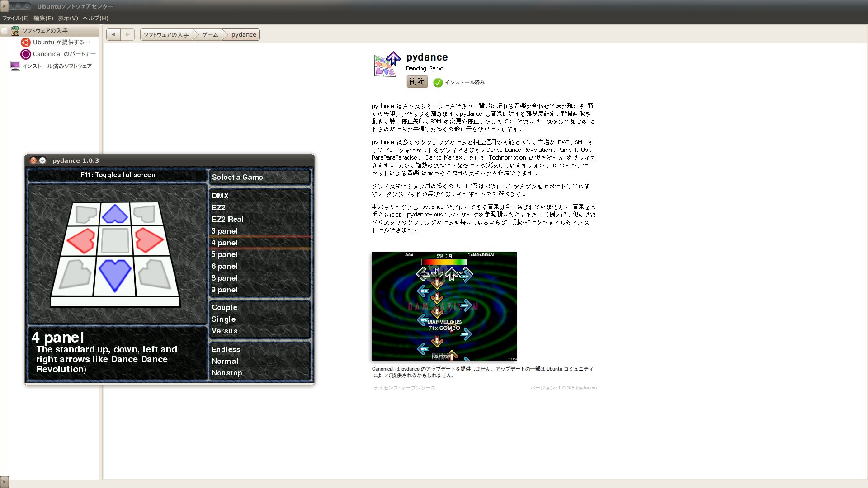Image resolution: width=868 pixels, height=488 pixels.
Task: Select 5 panel game mode
Action: coord(225,254)
